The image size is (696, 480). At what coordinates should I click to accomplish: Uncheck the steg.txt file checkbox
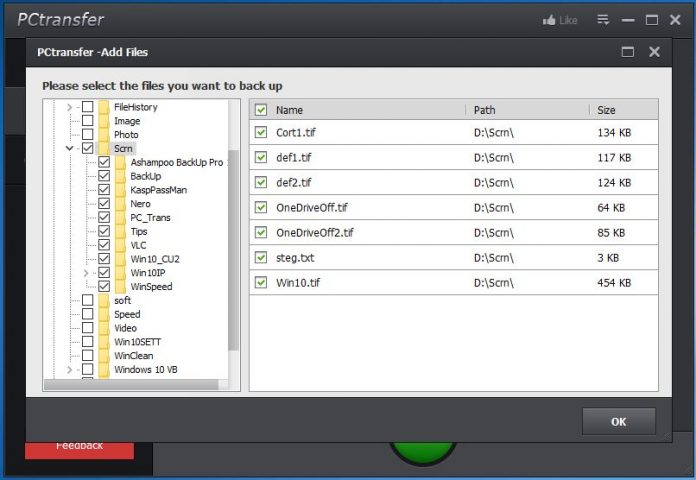[261, 258]
